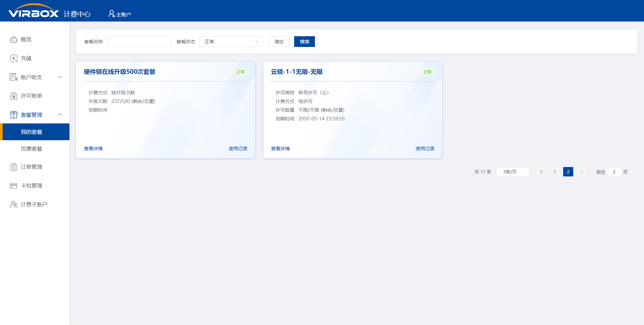
Task: Click the 共 11 条 total count
Action: point(483,172)
